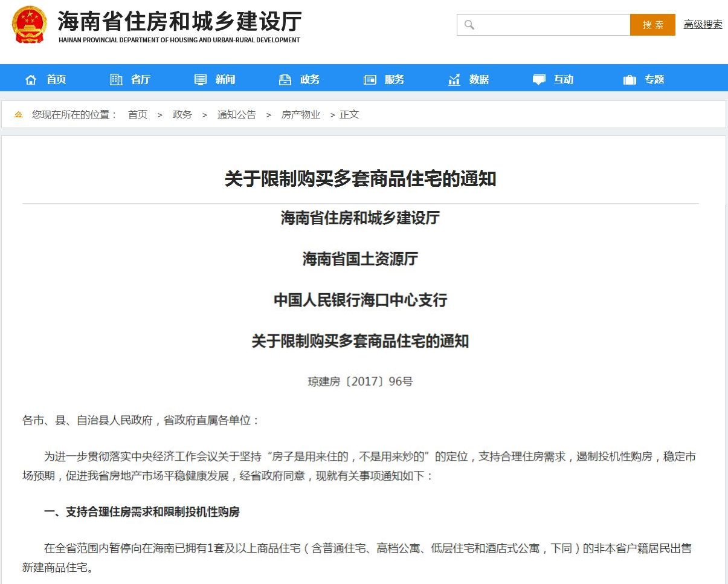Viewport: 728px width, 584px height.
Task: Open the 新闻 navigation menu
Action: click(225, 80)
